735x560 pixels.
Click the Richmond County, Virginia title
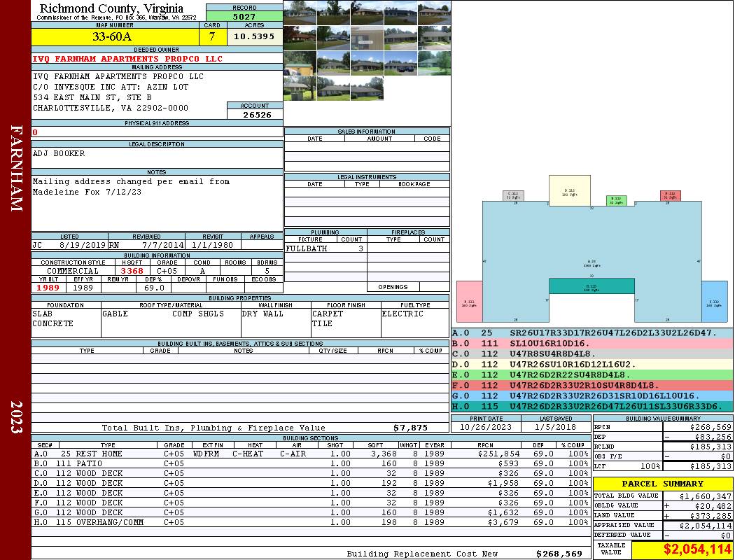tap(111, 8)
